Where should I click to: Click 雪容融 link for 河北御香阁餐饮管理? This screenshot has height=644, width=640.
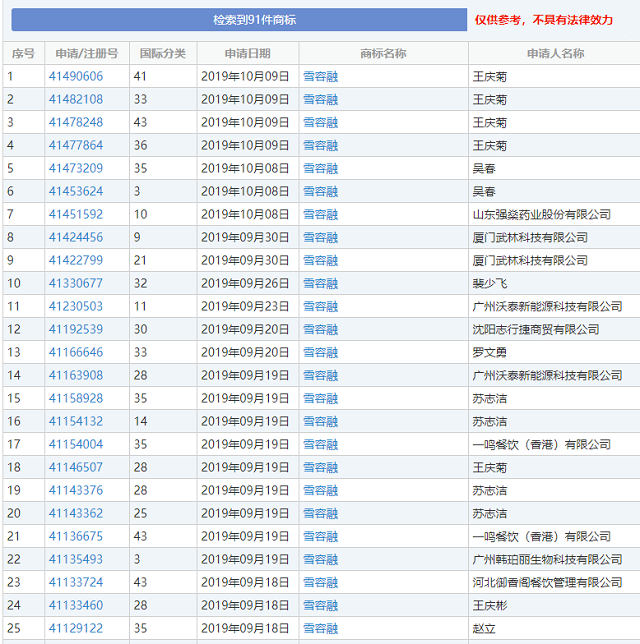tap(320, 582)
